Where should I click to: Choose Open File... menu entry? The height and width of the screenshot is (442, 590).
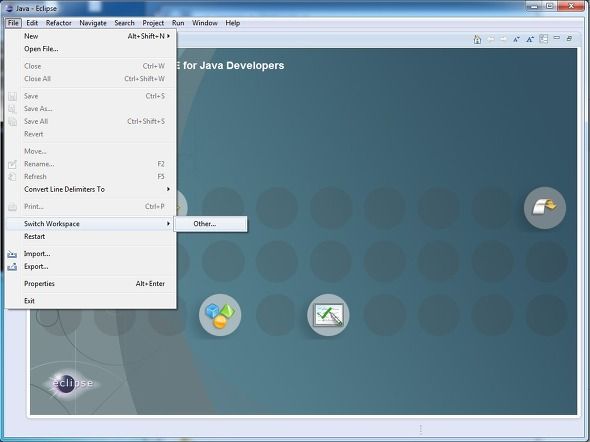(91, 49)
